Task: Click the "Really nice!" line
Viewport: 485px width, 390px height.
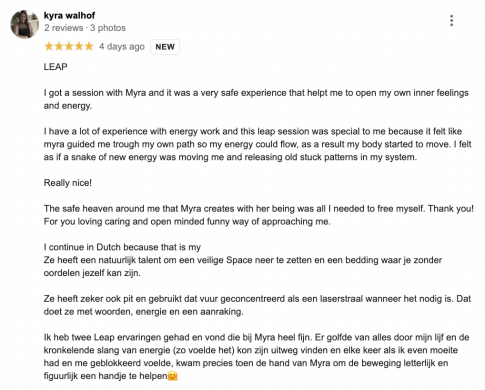Action: (x=68, y=183)
